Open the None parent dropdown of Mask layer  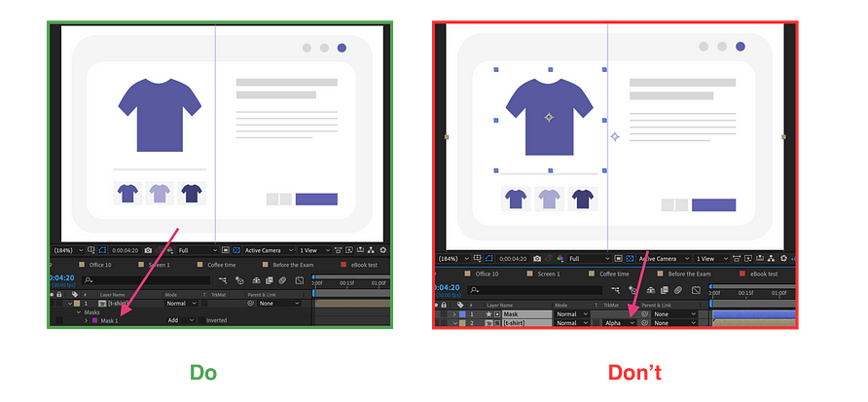coord(674,314)
